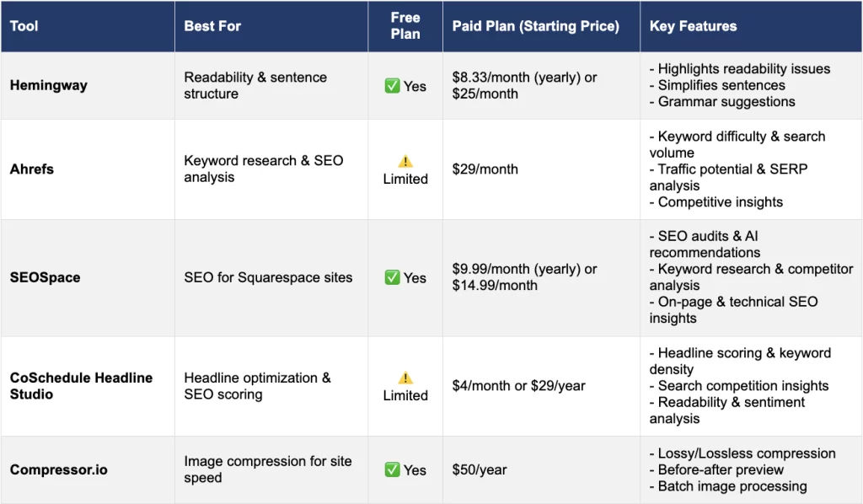
Task: Select the Ahrefs tool name
Action: pos(33,169)
